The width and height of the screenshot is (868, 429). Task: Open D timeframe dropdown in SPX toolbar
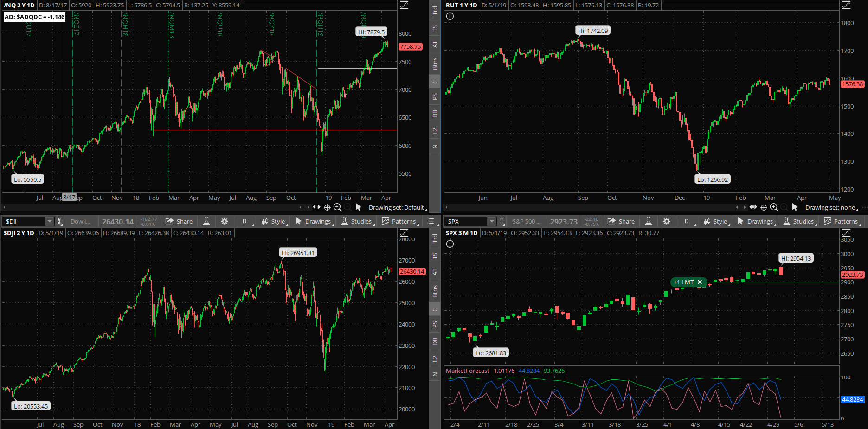coord(688,221)
